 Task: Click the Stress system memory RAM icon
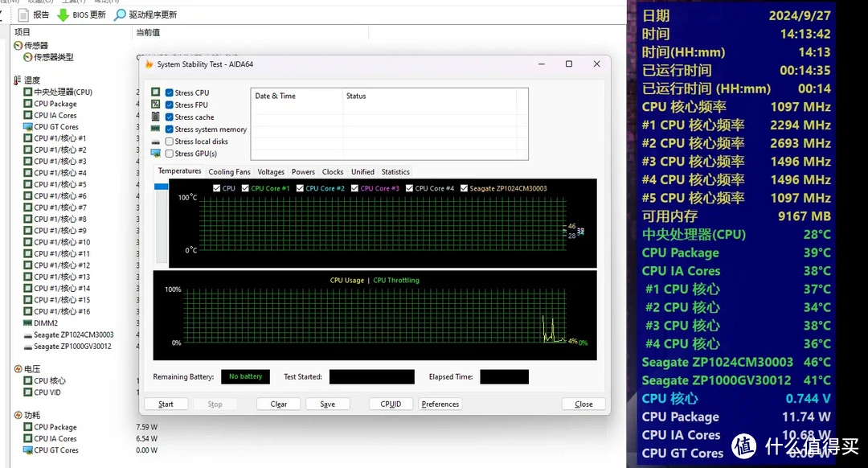[x=156, y=129]
